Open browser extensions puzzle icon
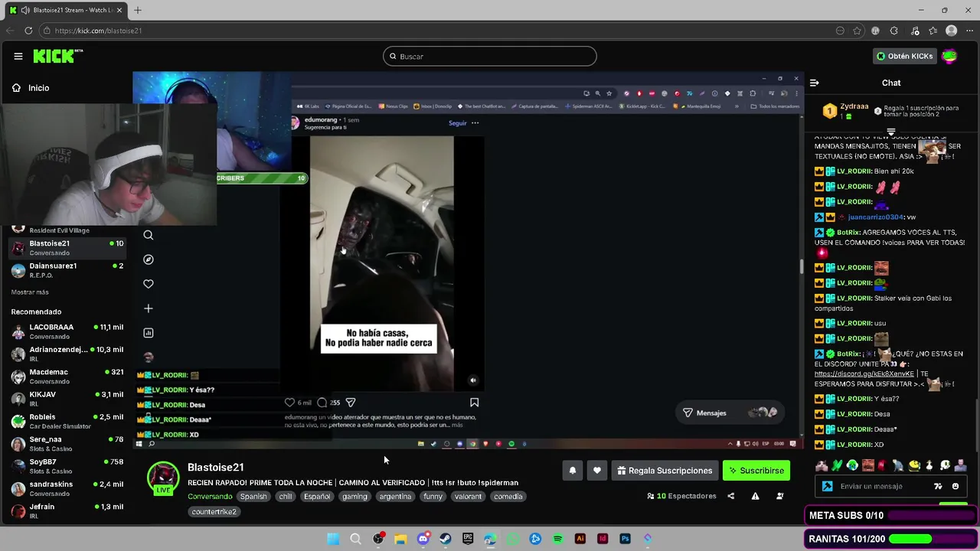Viewport: 980px width, 551px height. point(894,31)
